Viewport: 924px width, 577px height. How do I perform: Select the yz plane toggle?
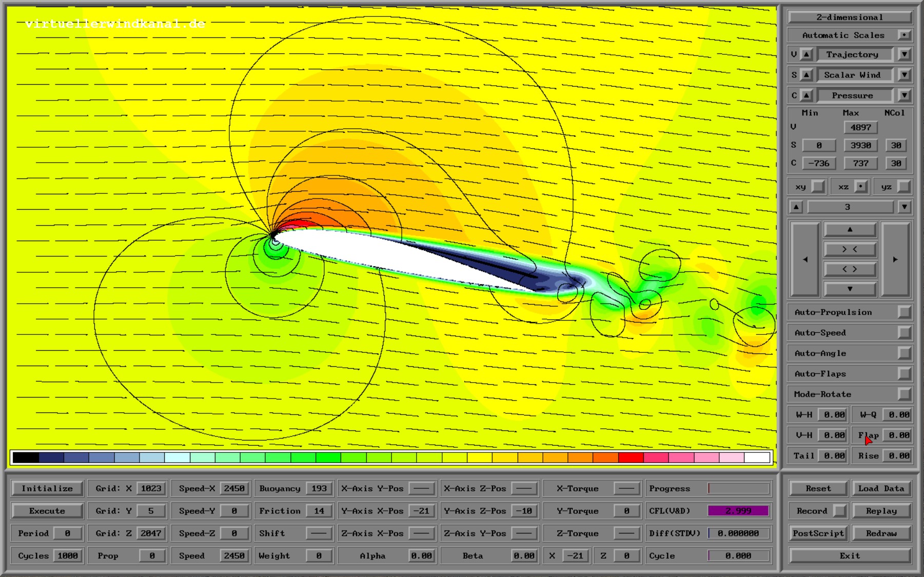pos(905,187)
